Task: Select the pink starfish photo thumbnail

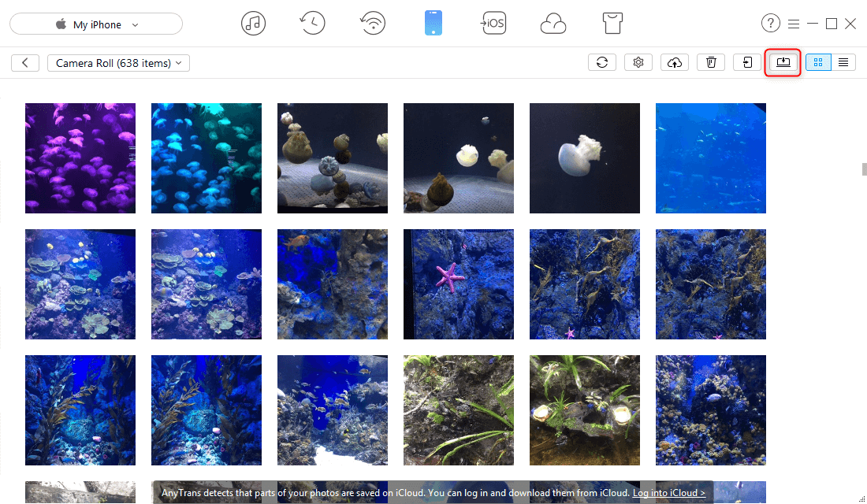Action: click(459, 284)
